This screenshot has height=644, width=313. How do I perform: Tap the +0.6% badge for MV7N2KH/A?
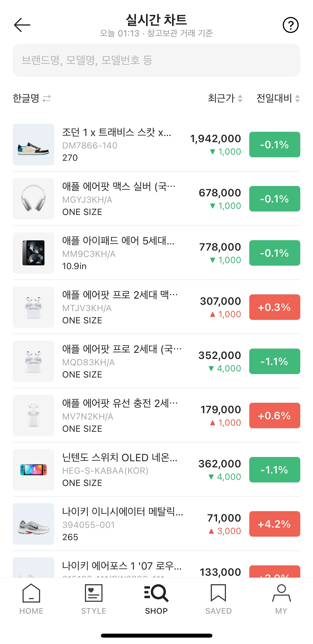pyautogui.click(x=275, y=416)
